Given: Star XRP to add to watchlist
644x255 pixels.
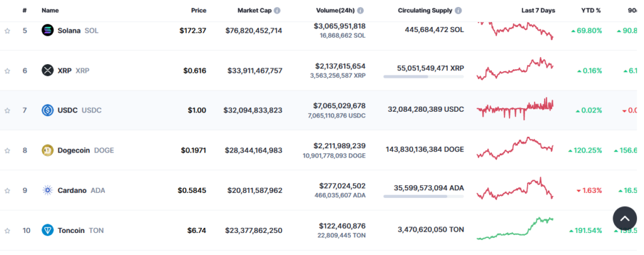Looking at the screenshot, I should 7,71.
